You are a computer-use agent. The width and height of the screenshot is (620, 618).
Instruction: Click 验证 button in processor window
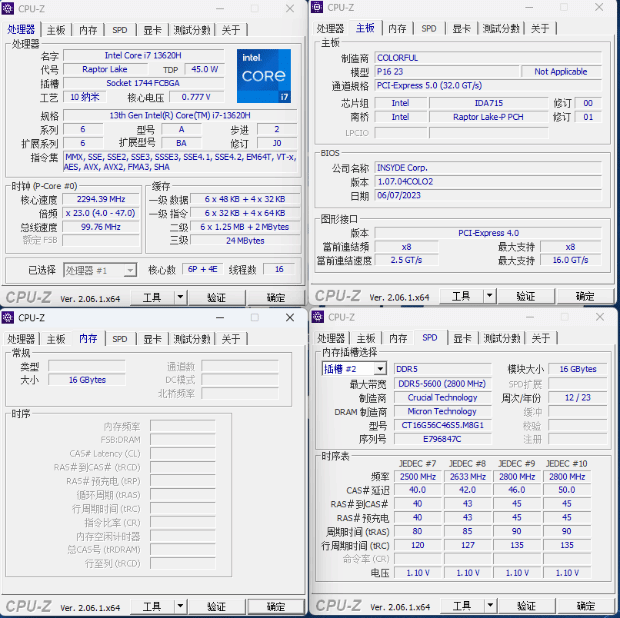pyautogui.click(x=216, y=297)
